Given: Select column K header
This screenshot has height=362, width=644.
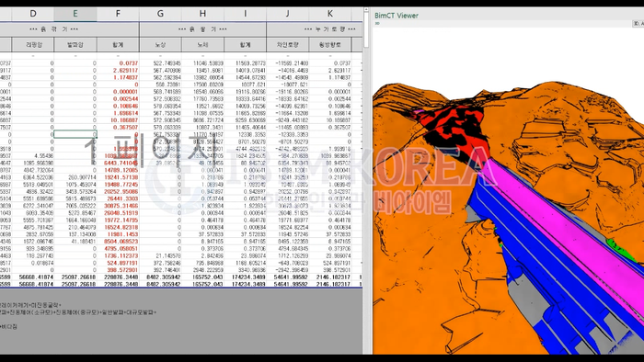Looking at the screenshot, I should tap(329, 14).
